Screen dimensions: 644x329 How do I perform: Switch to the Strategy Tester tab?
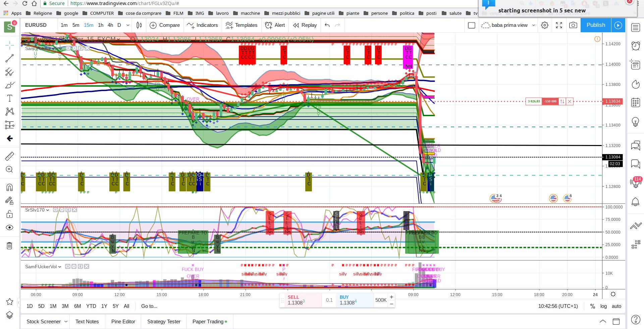[x=164, y=322]
